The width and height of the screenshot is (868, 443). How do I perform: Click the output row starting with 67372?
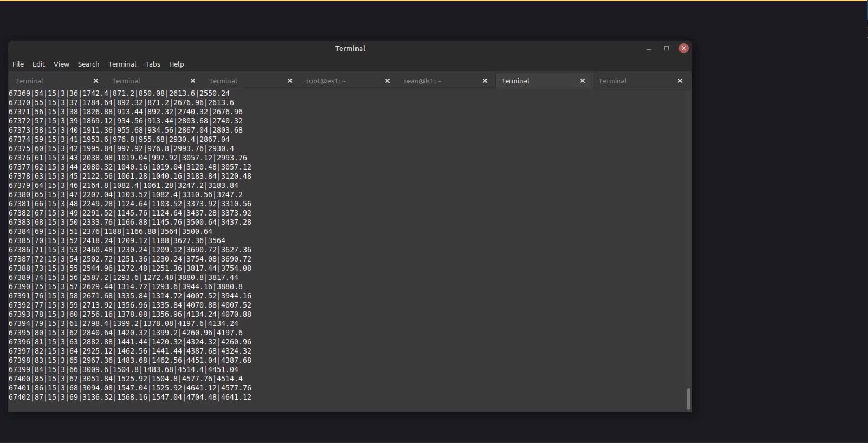coord(126,121)
